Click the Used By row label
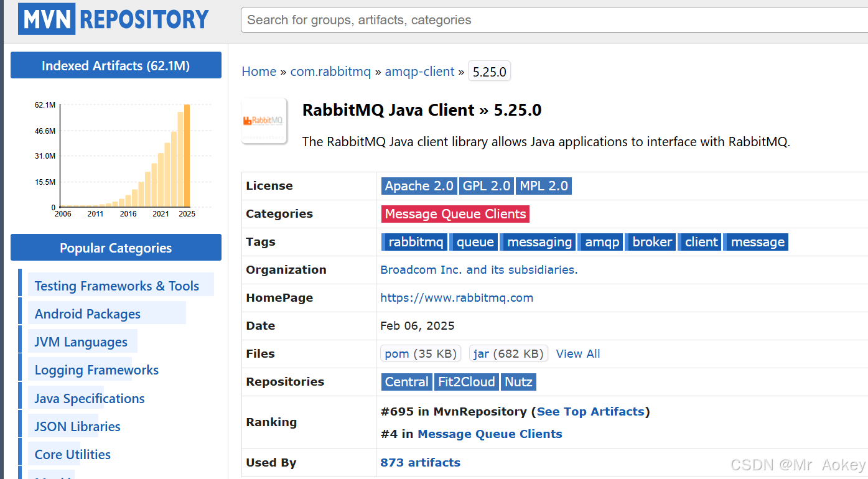The image size is (868, 479). click(x=271, y=463)
